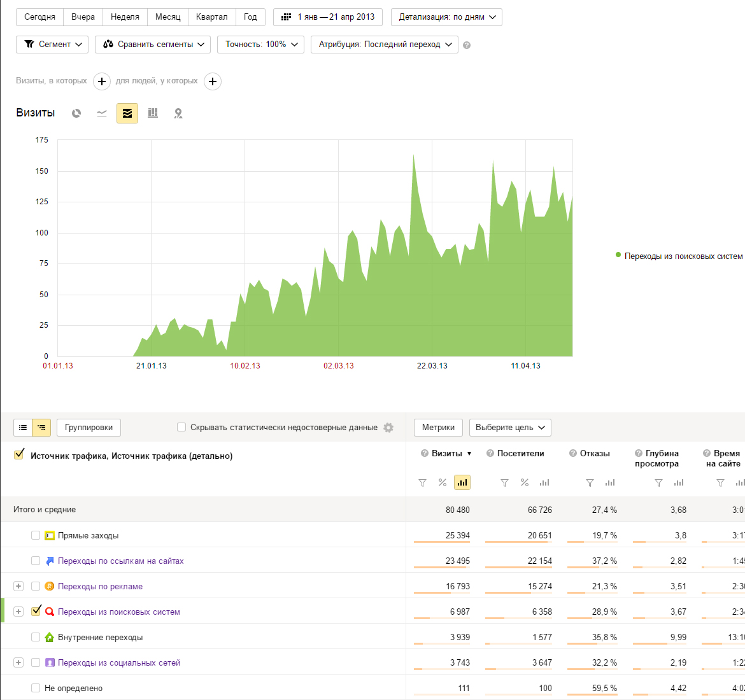Viewport: 745px width, 700px height.
Task: Enable hiding statistically unreliable data checkbox
Action: pos(181,428)
